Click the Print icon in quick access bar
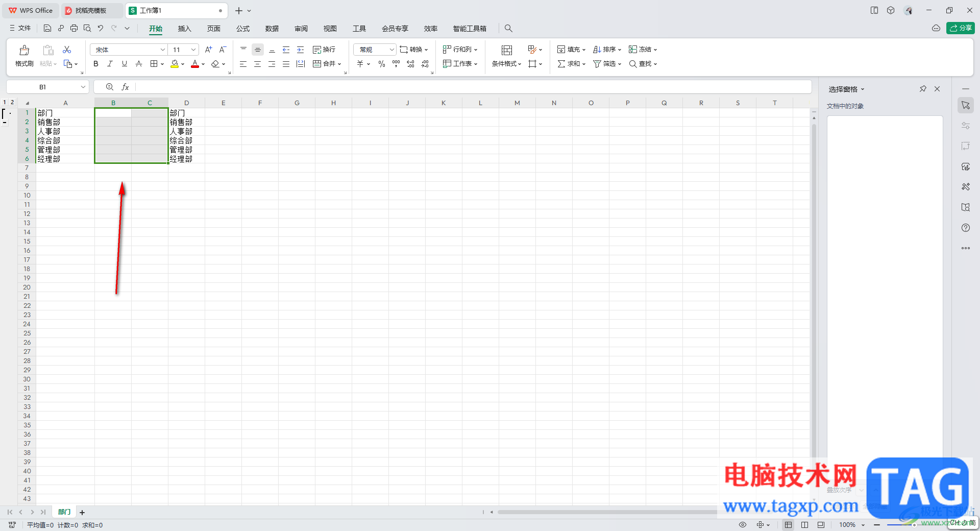Viewport: 980px width, 531px height. pos(74,28)
